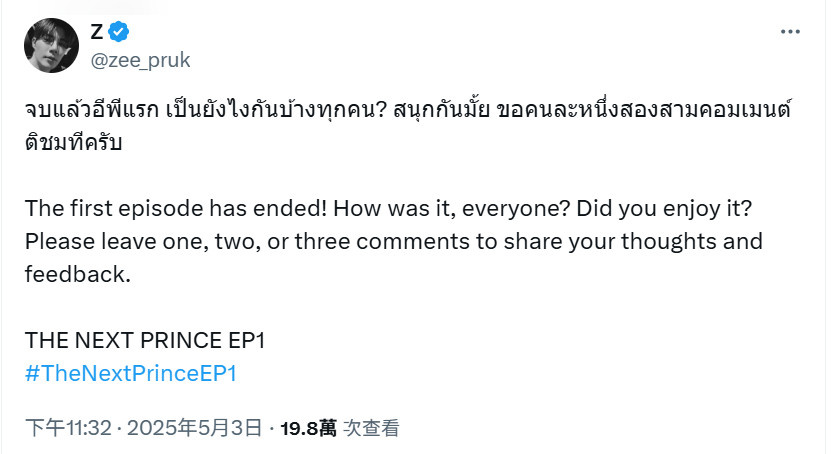Click the THE NEXT PRINCE EP1 text line
Viewport: 835px width, 454px height.
click(x=145, y=341)
